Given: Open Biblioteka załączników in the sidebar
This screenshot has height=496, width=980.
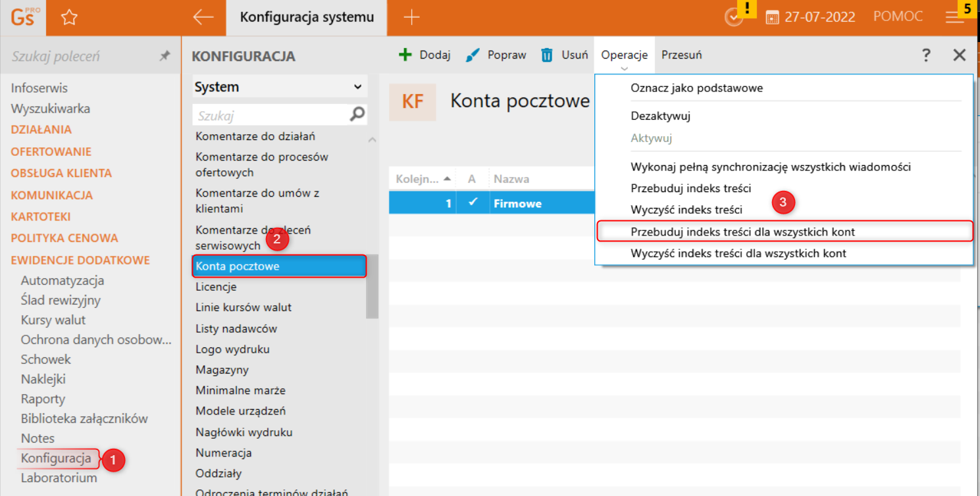Looking at the screenshot, I should pos(84,418).
